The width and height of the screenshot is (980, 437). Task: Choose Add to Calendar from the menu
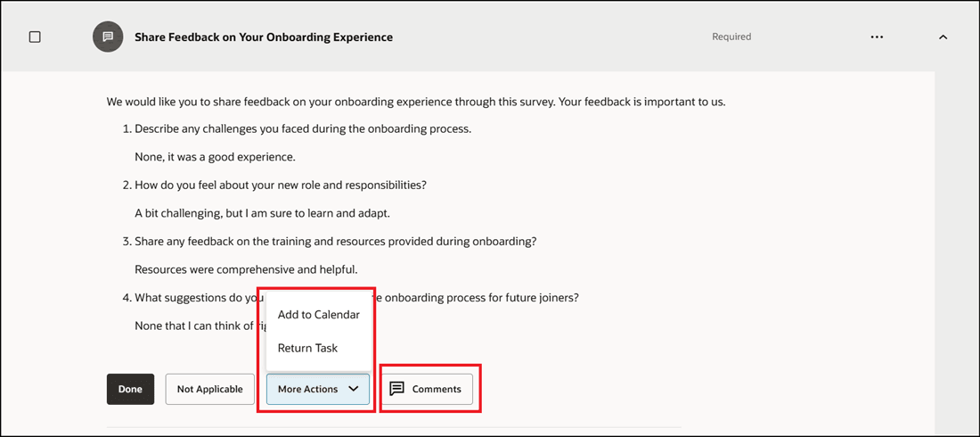click(x=319, y=315)
